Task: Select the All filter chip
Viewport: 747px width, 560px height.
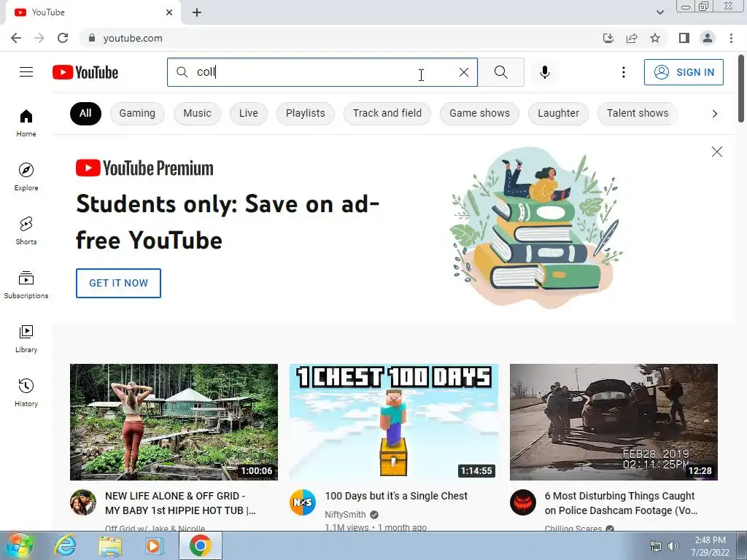Action: coord(85,113)
